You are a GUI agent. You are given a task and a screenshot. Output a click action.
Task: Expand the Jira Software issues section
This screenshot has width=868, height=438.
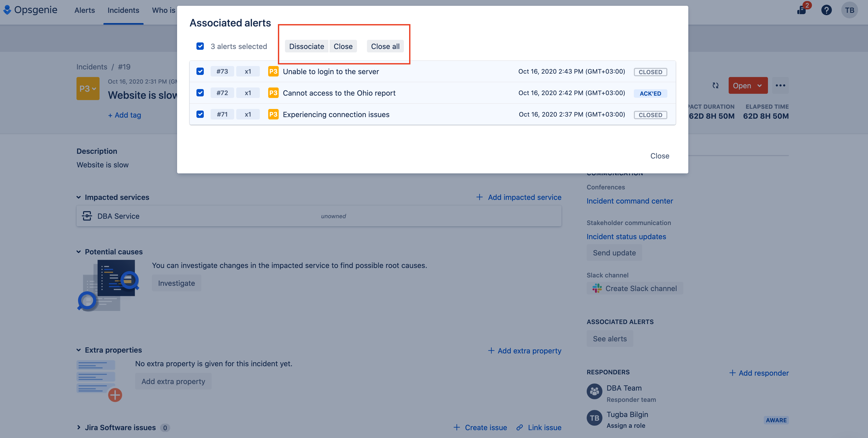coord(79,427)
